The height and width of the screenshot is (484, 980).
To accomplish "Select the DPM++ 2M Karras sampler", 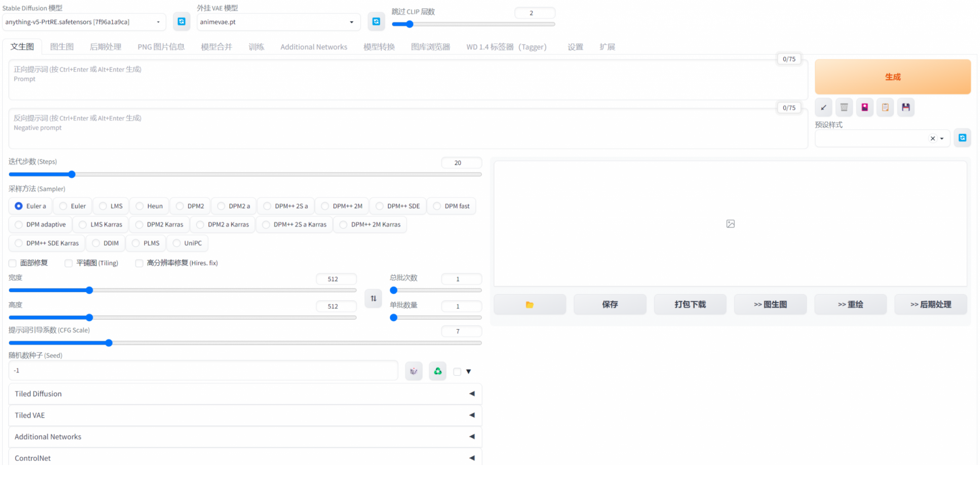I will click(x=343, y=224).
